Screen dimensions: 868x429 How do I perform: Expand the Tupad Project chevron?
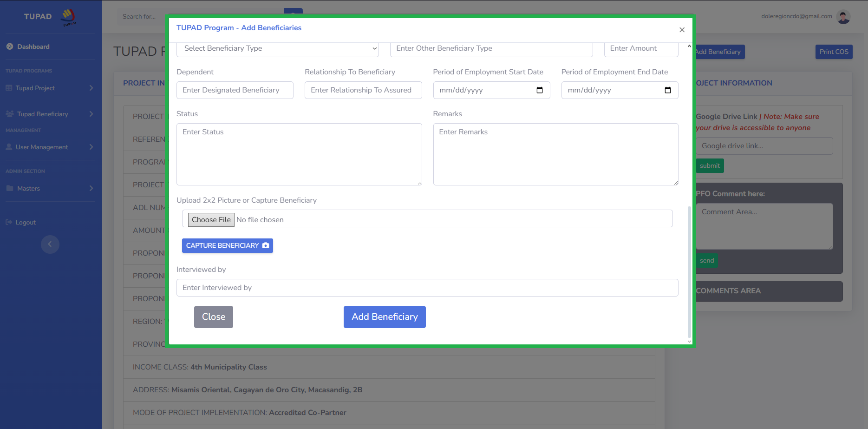[x=91, y=88]
